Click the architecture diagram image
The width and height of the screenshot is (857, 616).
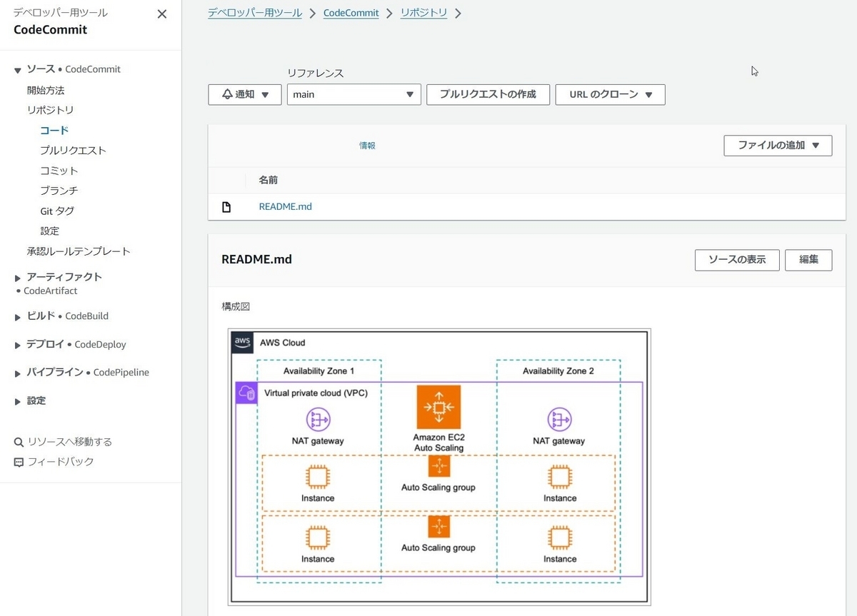(x=439, y=467)
